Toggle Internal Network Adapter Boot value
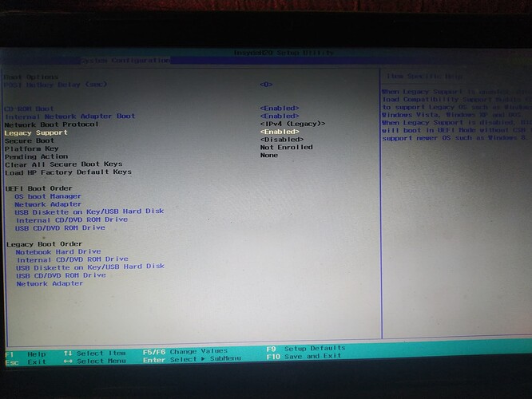This screenshot has width=532, height=399. coord(279,116)
